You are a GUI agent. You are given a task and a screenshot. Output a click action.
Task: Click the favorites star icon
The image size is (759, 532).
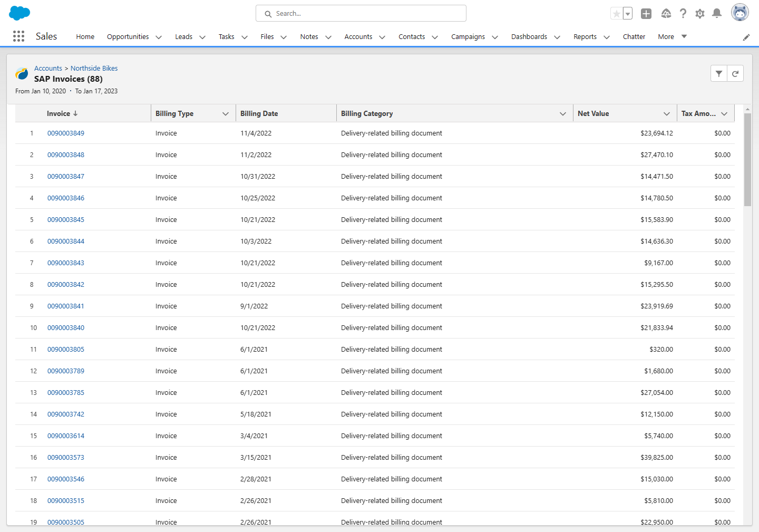(616, 14)
